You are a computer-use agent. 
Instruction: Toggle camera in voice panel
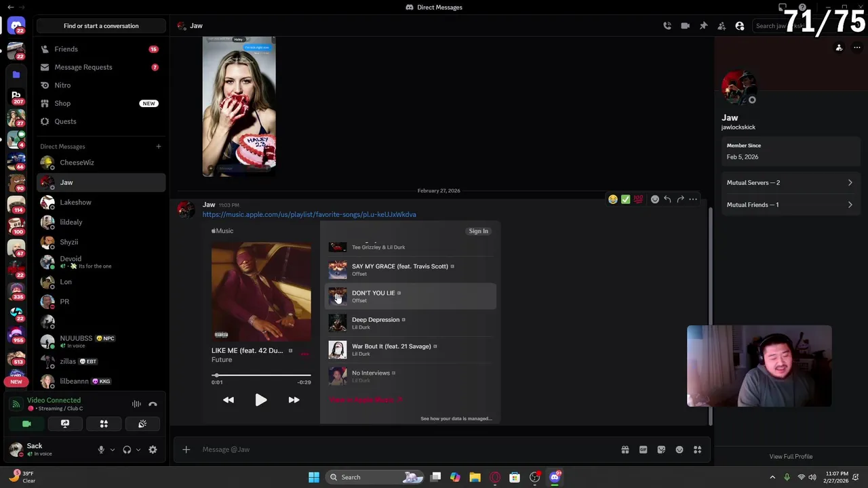click(26, 424)
